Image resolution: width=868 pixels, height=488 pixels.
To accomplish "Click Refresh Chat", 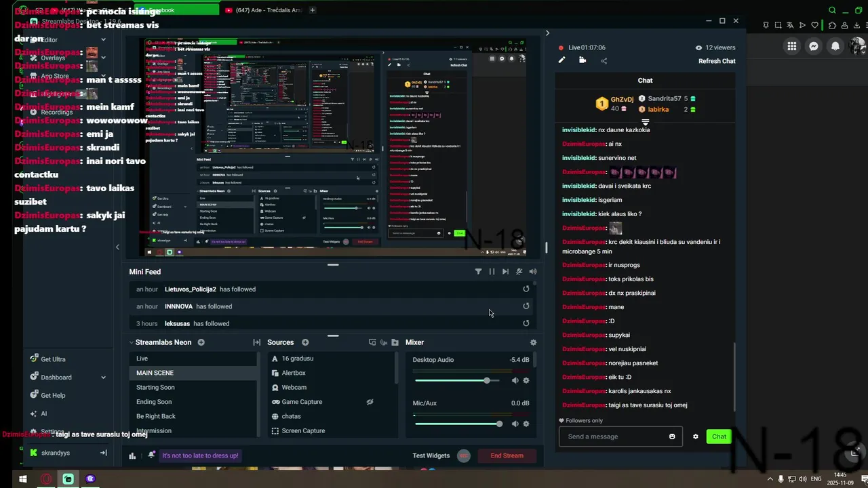I will point(717,61).
